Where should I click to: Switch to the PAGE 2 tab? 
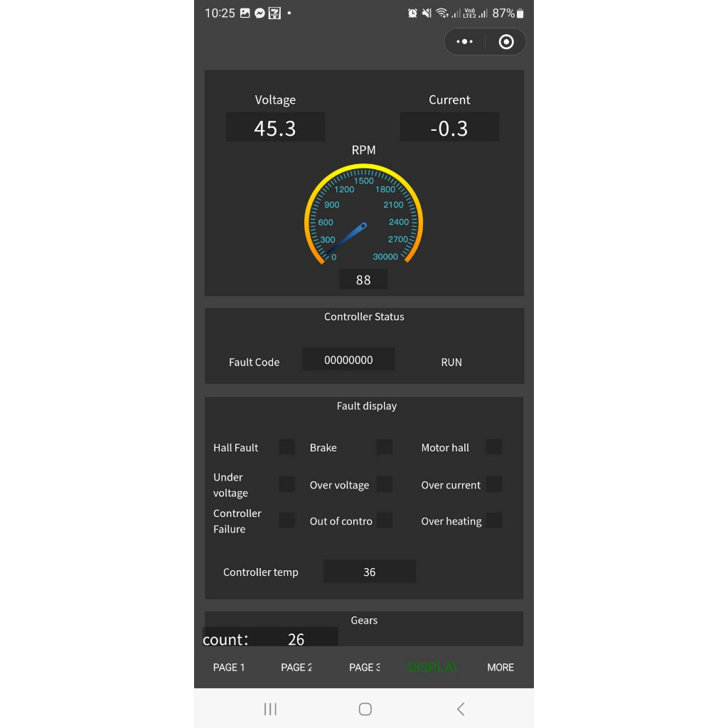[296, 667]
